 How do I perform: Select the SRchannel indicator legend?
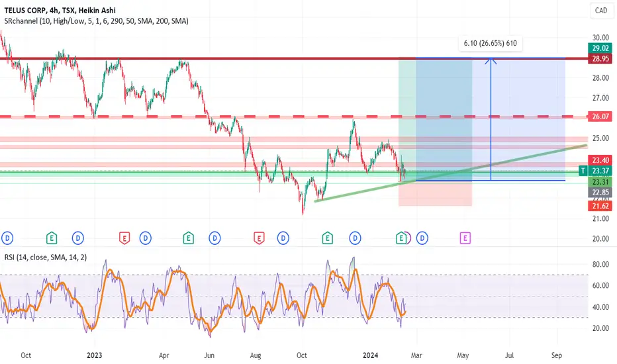point(97,21)
